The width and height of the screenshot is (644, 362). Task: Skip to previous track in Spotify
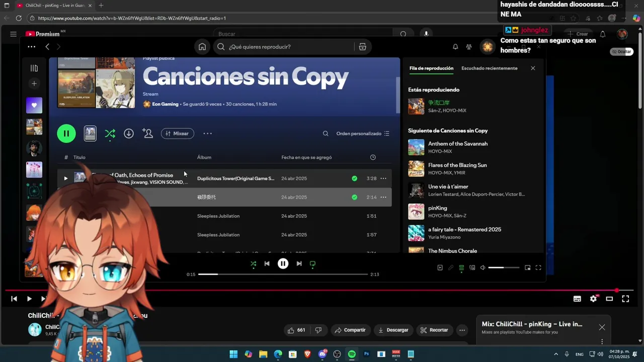point(267,263)
